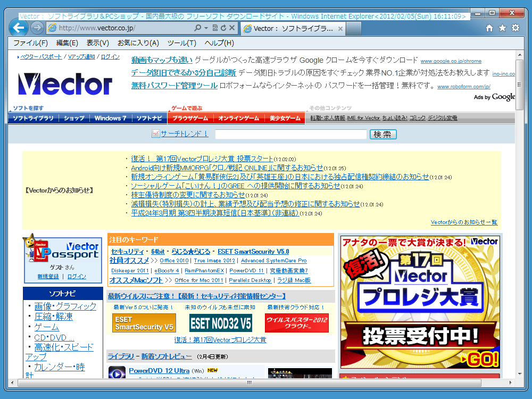Open the Tools gear icon
The height and width of the screenshot is (399, 532).
(516, 28)
